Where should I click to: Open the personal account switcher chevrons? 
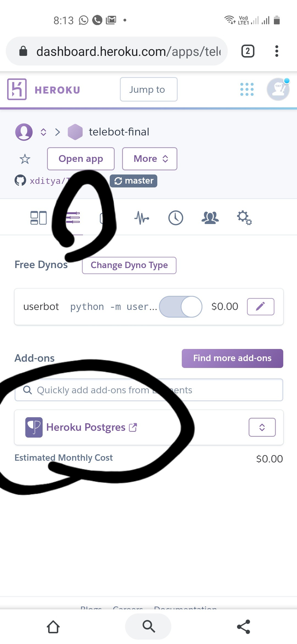click(x=43, y=132)
